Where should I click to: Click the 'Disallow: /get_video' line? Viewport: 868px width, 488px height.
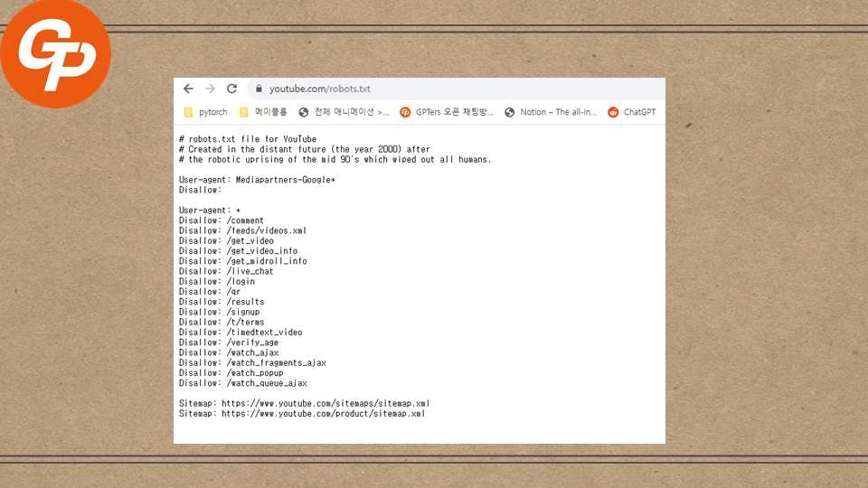click(226, 240)
